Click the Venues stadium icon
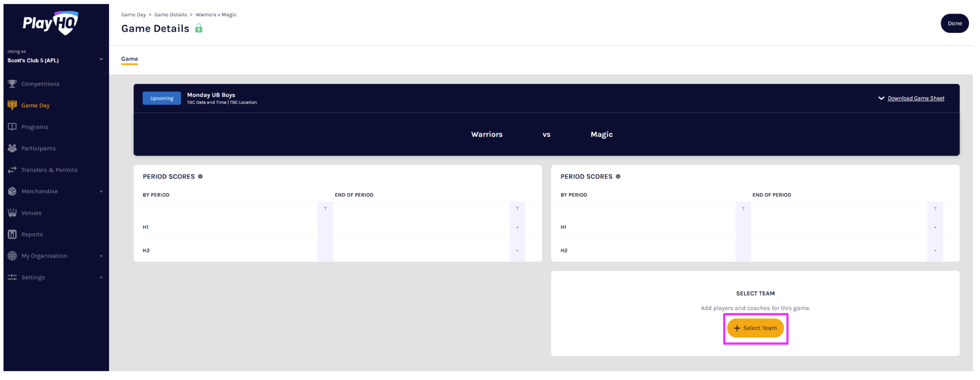This screenshot has width=980, height=380. (12, 213)
